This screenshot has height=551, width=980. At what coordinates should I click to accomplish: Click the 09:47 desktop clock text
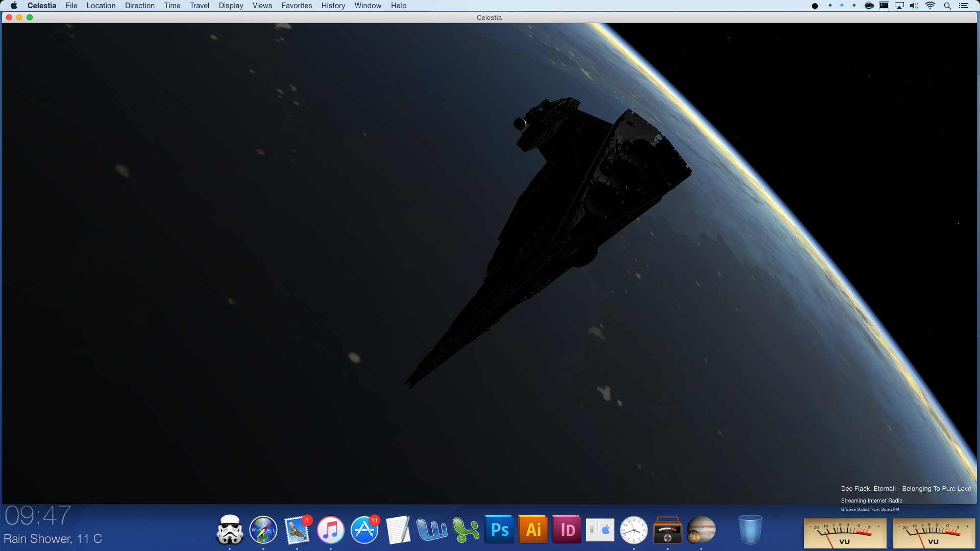click(38, 515)
